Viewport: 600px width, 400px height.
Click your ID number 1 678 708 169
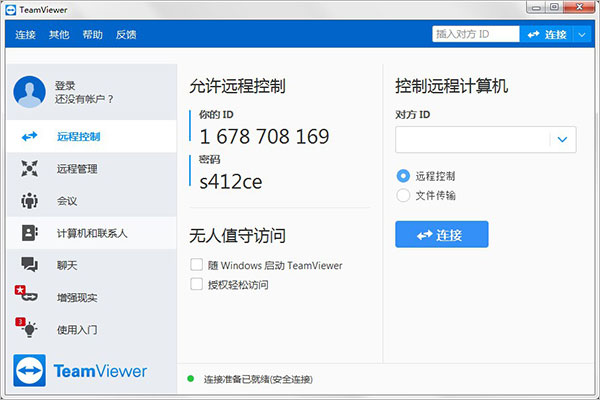pos(264,137)
